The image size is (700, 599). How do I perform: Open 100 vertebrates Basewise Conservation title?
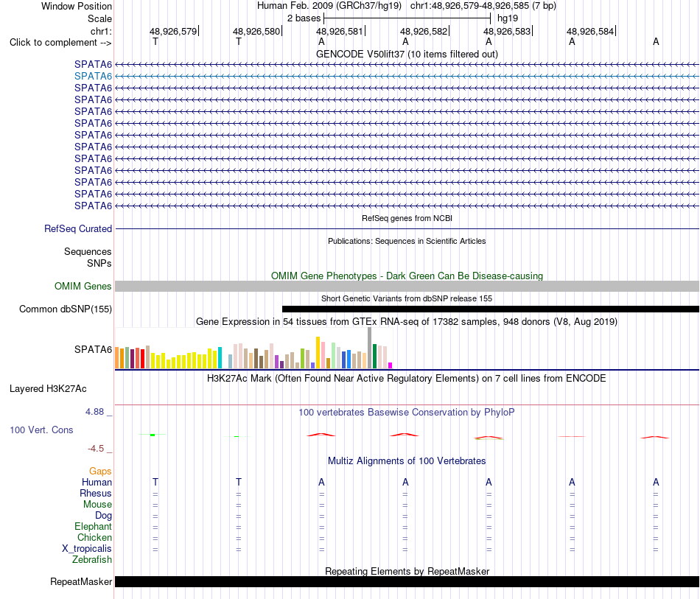(407, 413)
